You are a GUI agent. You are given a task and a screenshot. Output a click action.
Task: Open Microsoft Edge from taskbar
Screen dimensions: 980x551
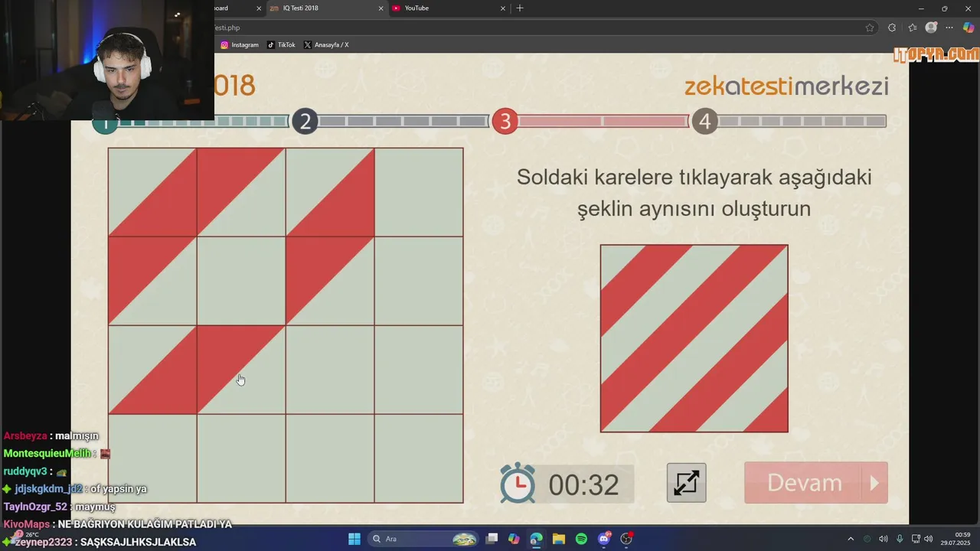(536, 539)
